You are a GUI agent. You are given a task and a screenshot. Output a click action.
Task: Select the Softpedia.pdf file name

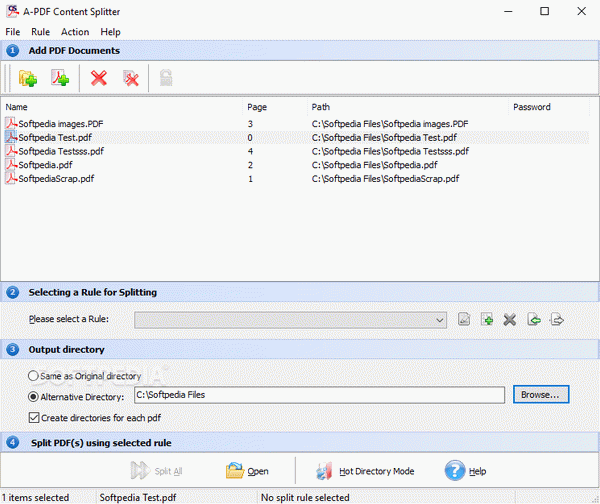pyautogui.click(x=46, y=165)
